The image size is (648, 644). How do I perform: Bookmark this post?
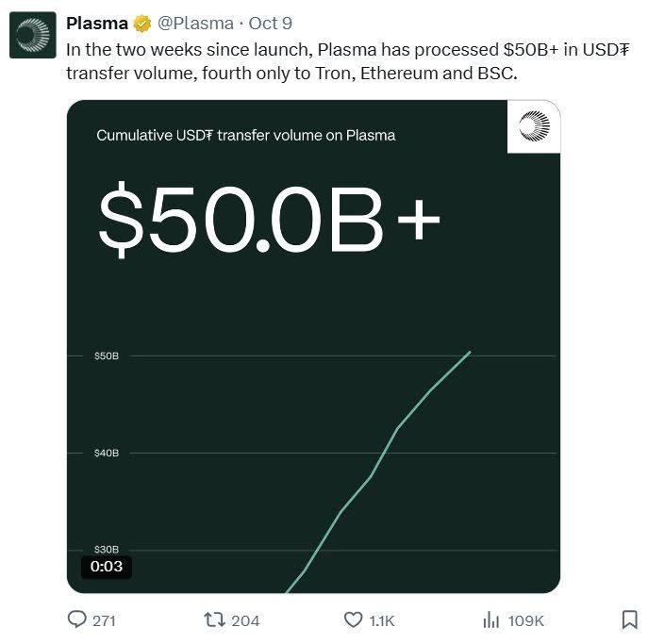point(629,619)
